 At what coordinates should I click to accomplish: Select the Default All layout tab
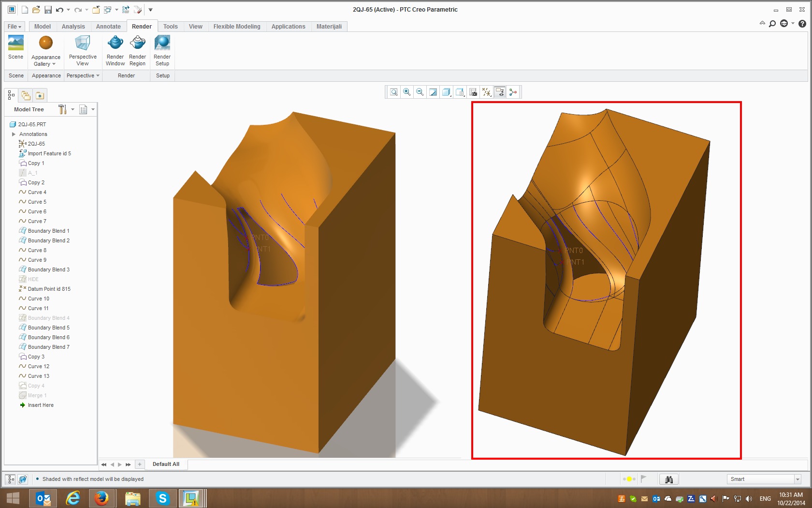click(166, 464)
